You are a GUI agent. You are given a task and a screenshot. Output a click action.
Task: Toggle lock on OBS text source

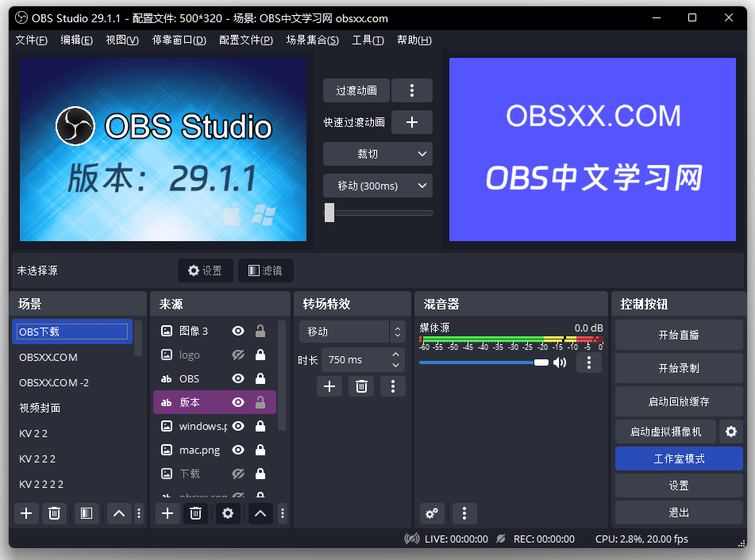pyautogui.click(x=260, y=378)
